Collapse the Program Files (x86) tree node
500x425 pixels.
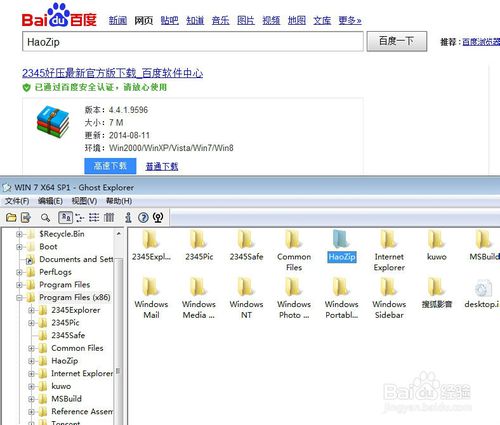(19, 298)
